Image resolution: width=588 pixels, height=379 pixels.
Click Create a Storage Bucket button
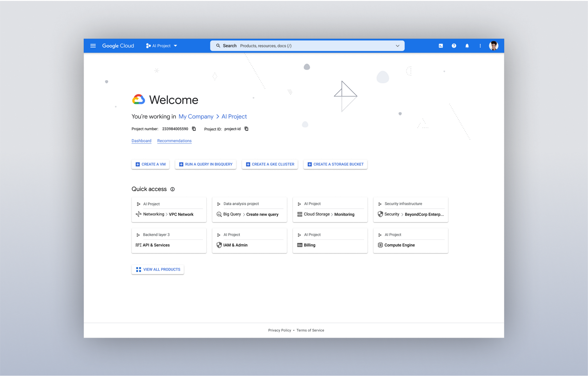(335, 164)
